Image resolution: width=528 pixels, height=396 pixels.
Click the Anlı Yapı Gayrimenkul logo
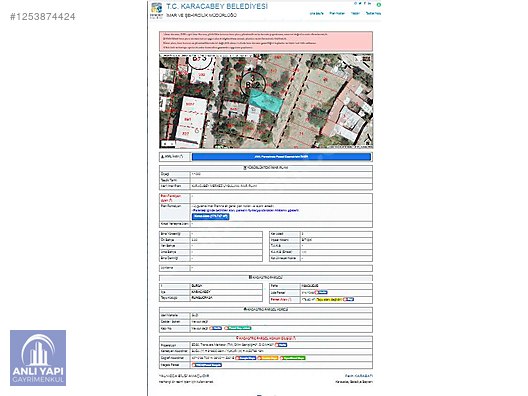tap(38, 358)
